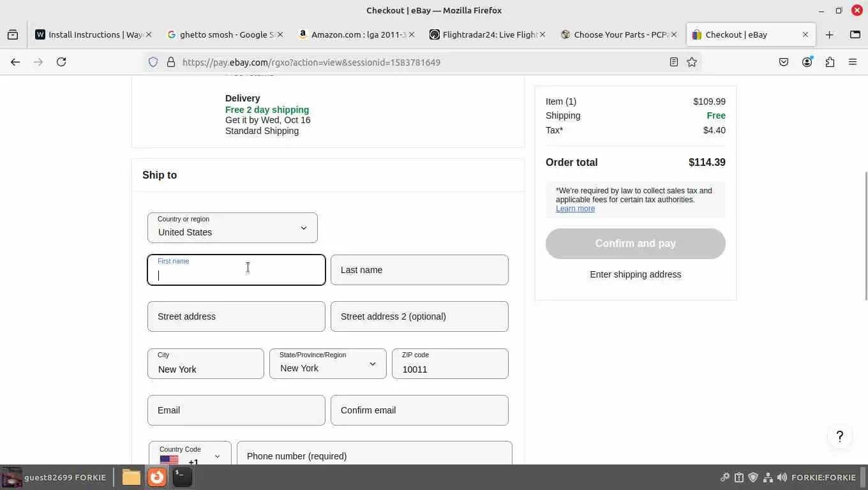Viewport: 868px width, 490px height.
Task: Open the Firefox account icon
Action: (807, 62)
